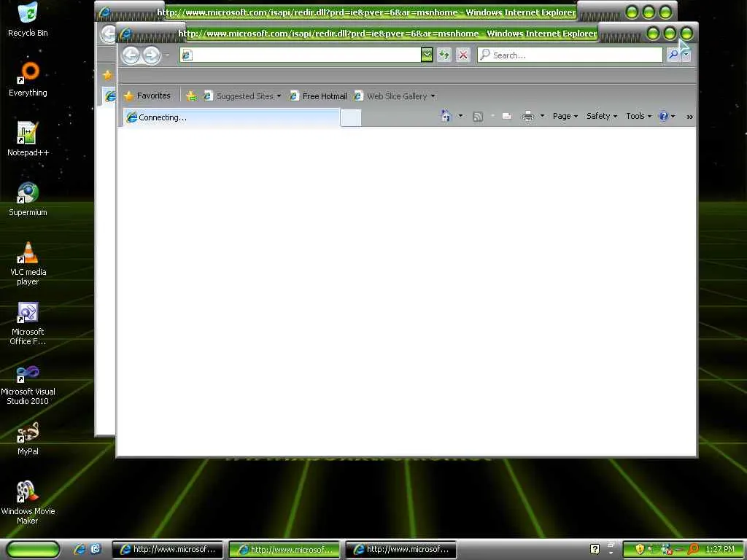Expand the Print dropdown arrow

(542, 116)
